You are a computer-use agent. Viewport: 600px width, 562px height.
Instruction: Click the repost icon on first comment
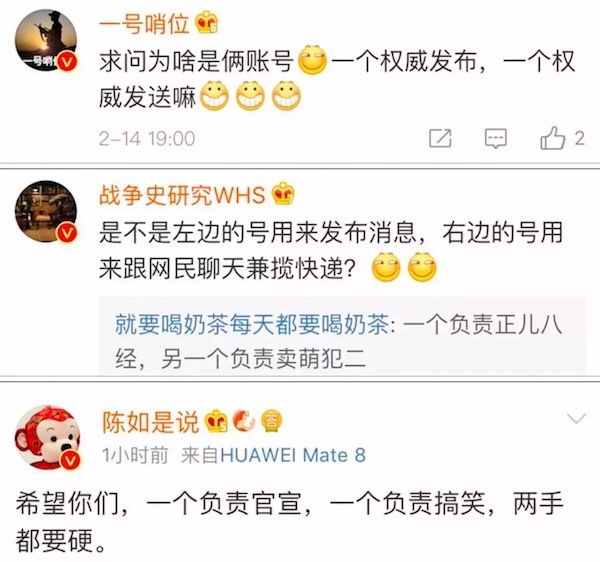[440, 138]
